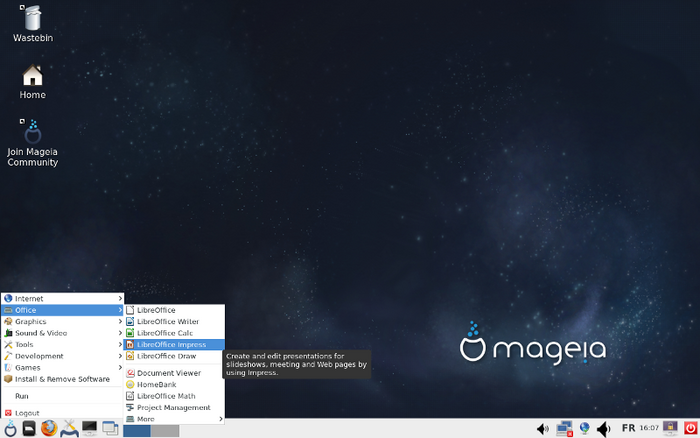Click the Mageia start menu button
This screenshot has height=438, width=700.
10,429
